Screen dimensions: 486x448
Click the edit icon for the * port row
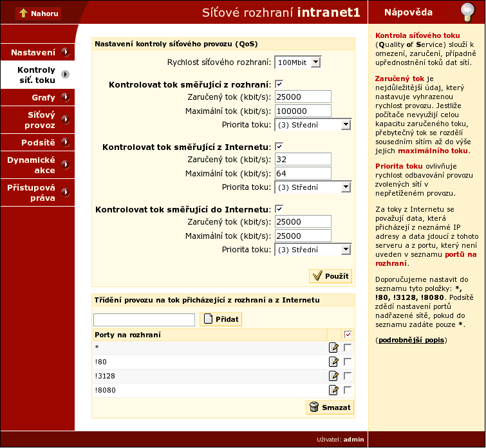(333, 348)
